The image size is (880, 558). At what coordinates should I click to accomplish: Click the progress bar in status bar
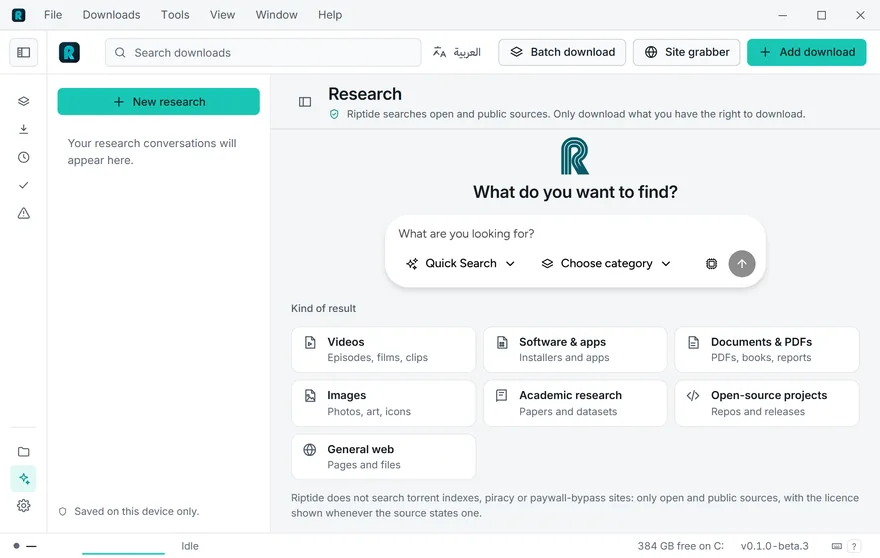tap(123, 554)
